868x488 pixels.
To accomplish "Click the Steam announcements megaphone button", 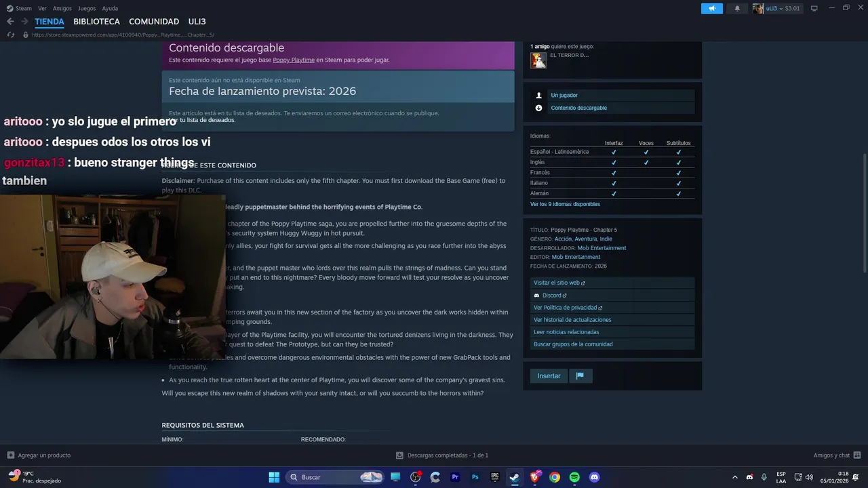I will [712, 8].
